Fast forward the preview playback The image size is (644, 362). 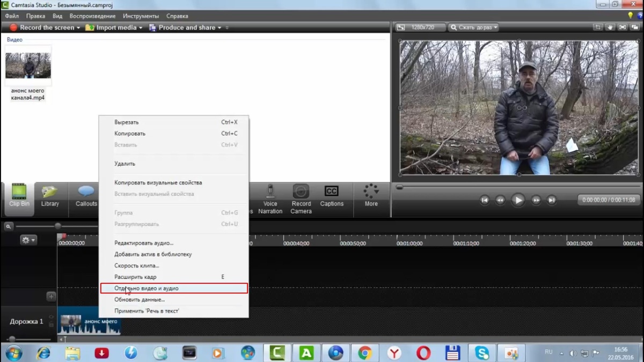tap(536, 200)
